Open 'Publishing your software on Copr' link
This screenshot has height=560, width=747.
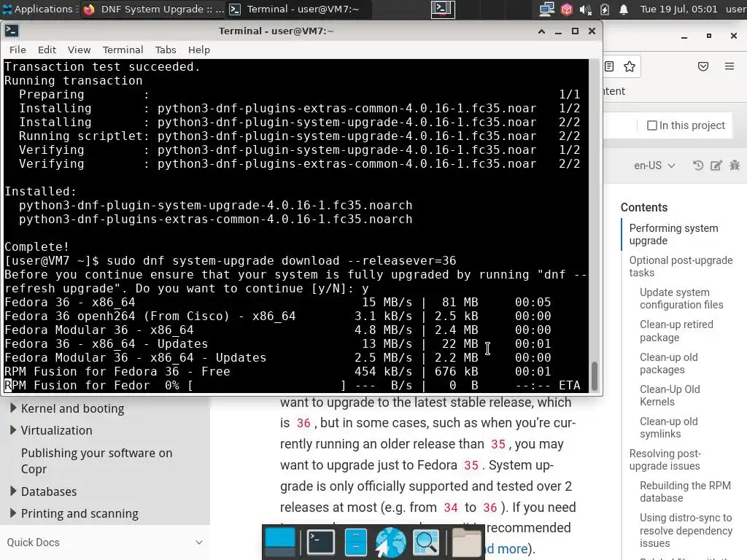point(97,461)
